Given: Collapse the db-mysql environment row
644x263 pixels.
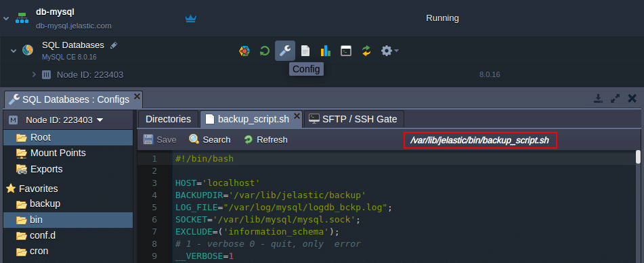Looking at the screenshot, I should 5,18.
